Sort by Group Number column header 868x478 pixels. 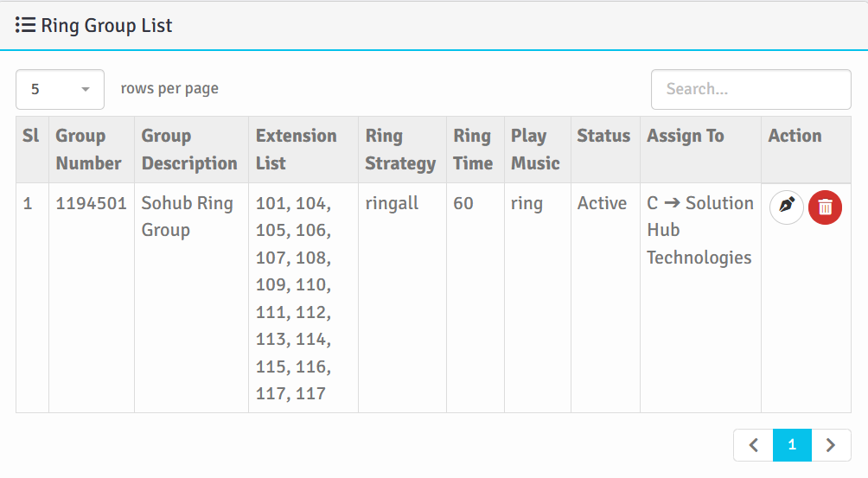point(88,150)
